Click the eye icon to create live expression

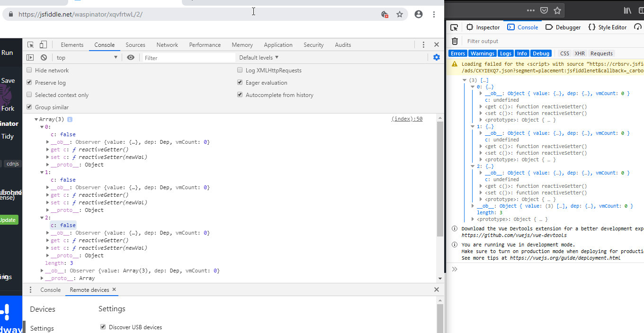coord(131,57)
